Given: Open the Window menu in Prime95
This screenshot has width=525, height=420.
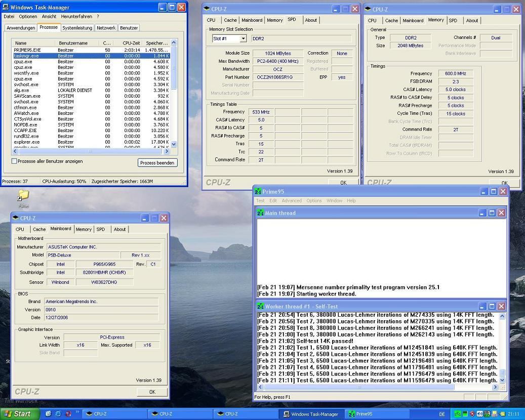Looking at the screenshot, I should (x=335, y=201).
